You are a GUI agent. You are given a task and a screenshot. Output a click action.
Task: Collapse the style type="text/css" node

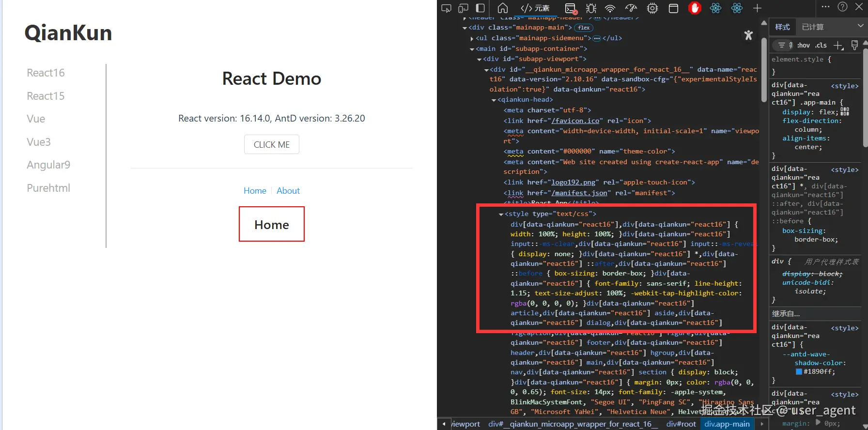(x=501, y=215)
